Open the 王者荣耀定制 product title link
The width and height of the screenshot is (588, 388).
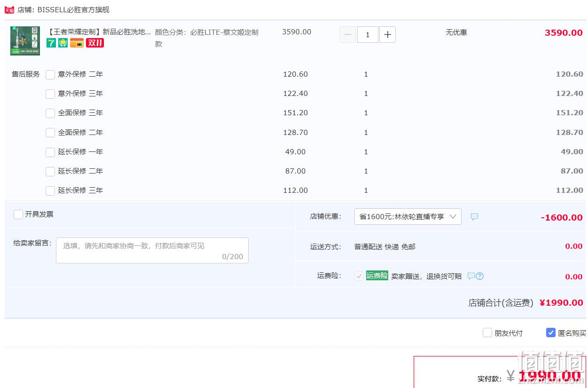point(99,32)
